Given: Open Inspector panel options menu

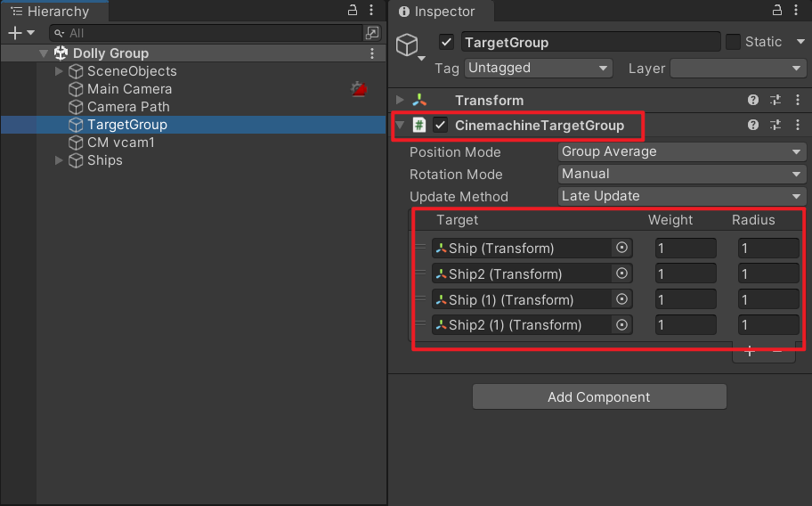Looking at the screenshot, I should [796, 10].
